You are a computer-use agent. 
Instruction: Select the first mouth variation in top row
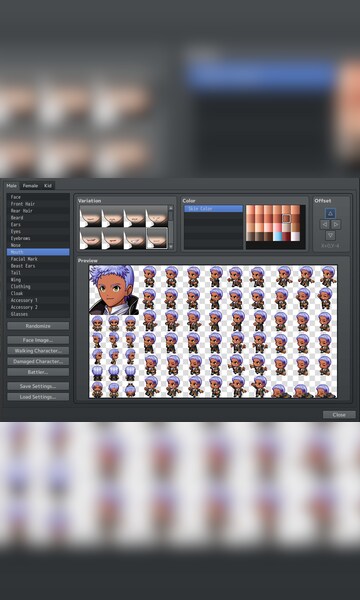pyautogui.click(x=90, y=217)
